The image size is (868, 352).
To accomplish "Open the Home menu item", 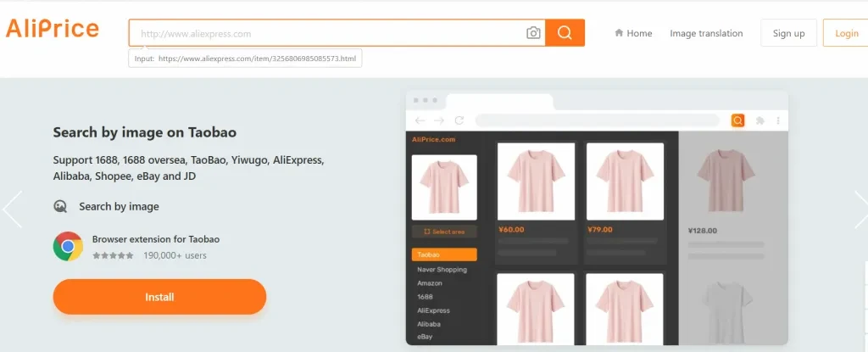I will (633, 33).
